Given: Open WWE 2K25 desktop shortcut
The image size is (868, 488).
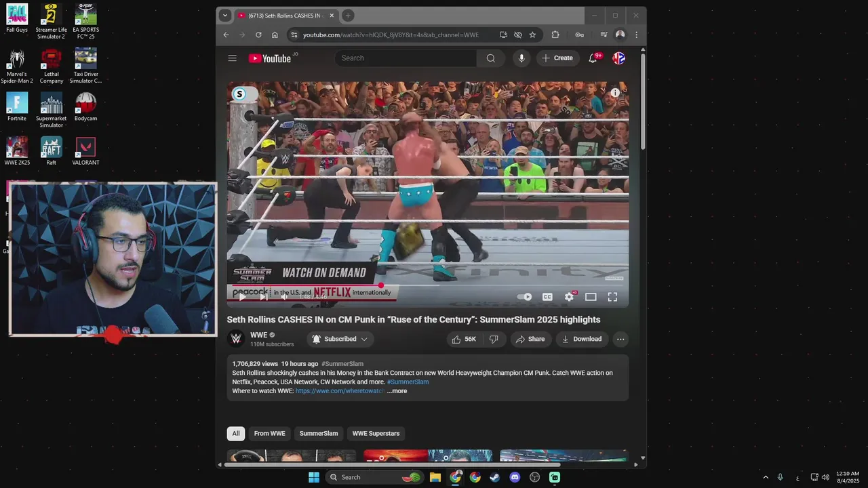Looking at the screenshot, I should (17, 151).
